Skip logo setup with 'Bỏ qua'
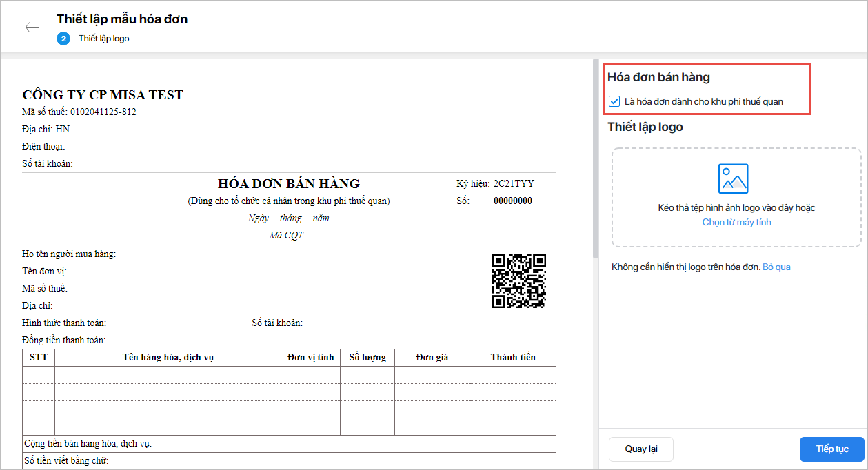 tap(776, 267)
